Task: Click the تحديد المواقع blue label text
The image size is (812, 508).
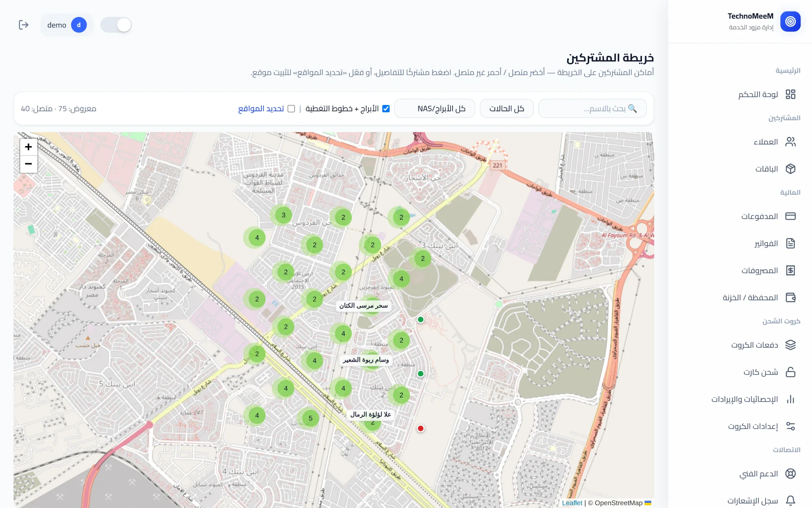Action: point(261,109)
